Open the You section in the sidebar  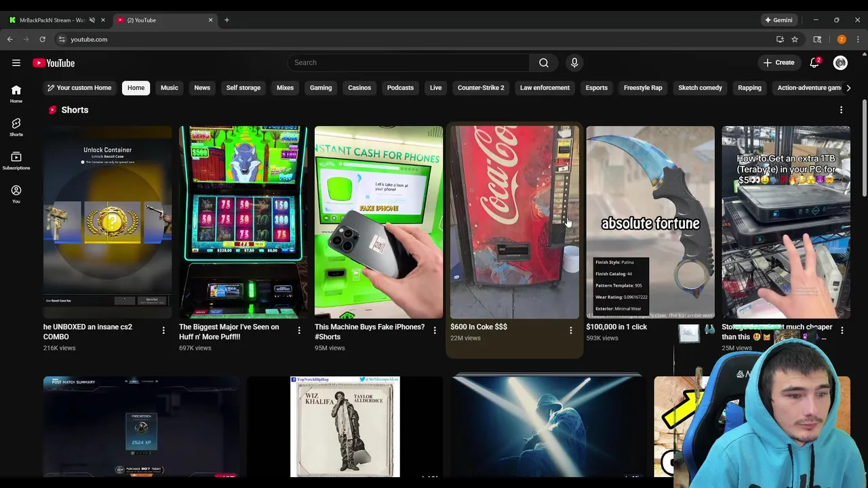[x=16, y=195]
